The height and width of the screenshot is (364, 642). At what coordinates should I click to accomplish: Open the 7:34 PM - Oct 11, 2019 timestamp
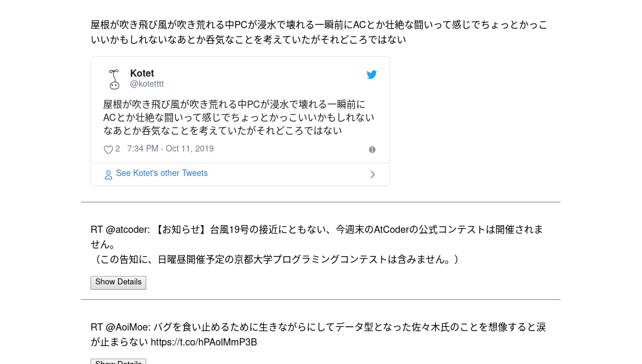pos(170,149)
